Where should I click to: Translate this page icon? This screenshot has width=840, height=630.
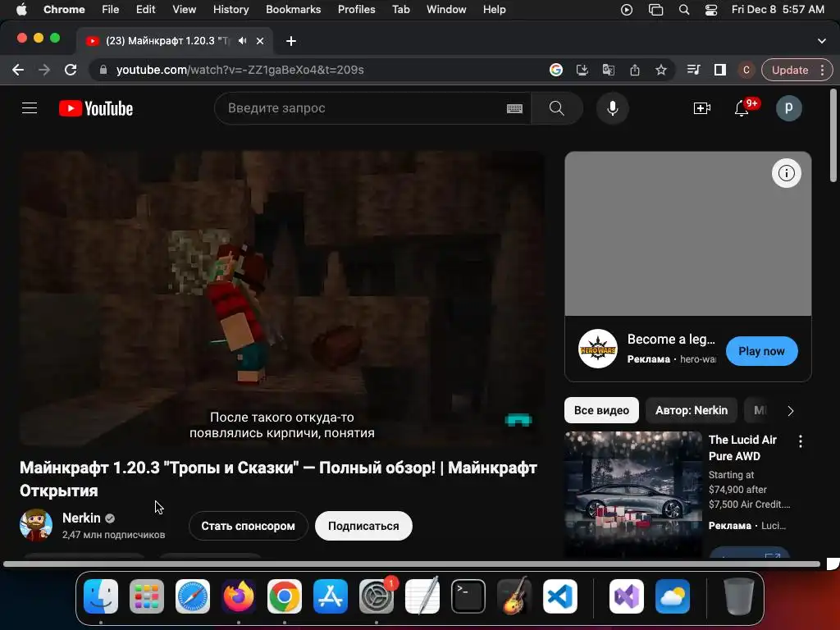[x=608, y=70]
